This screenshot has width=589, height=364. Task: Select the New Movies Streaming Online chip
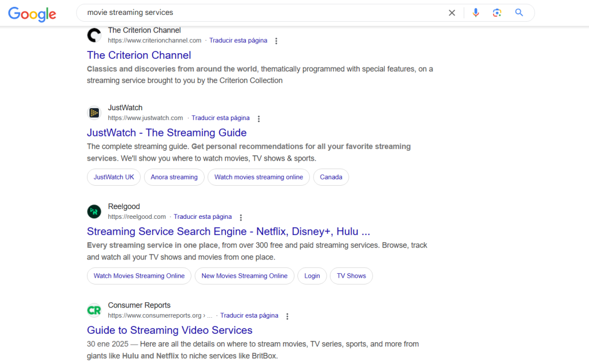click(x=245, y=276)
